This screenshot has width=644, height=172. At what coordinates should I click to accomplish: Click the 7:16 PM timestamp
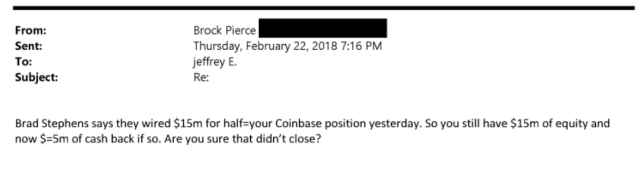(361, 46)
